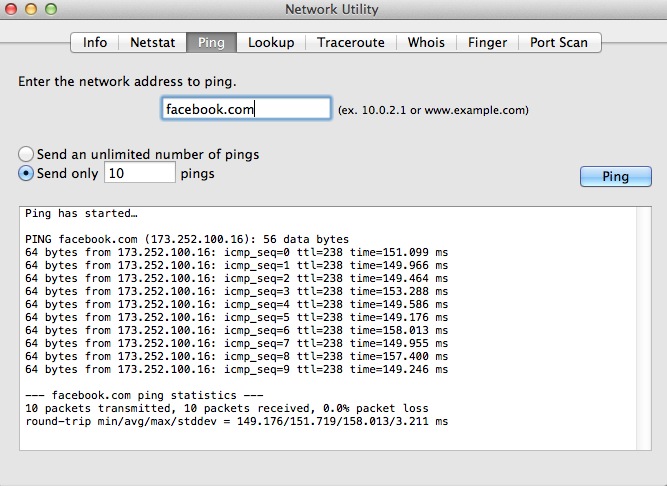This screenshot has width=667, height=486.
Task: Click the round-trip min/avg/max statistics line
Action: coord(236,421)
